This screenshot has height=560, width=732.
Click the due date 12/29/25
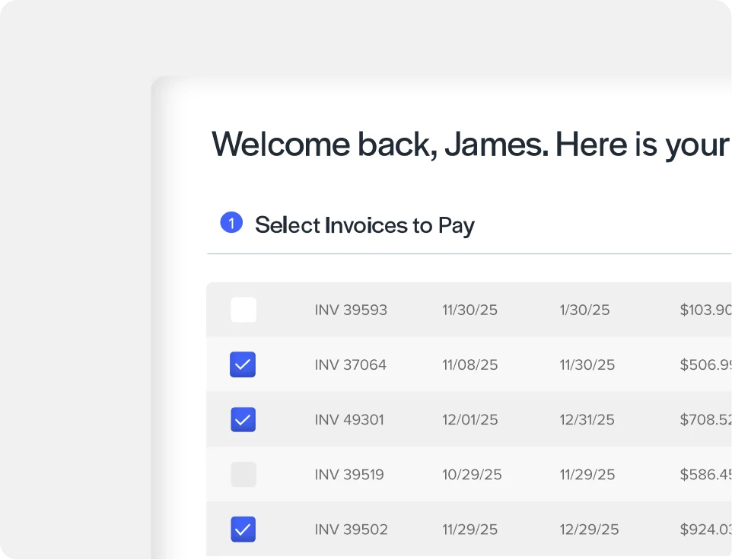[x=589, y=530]
